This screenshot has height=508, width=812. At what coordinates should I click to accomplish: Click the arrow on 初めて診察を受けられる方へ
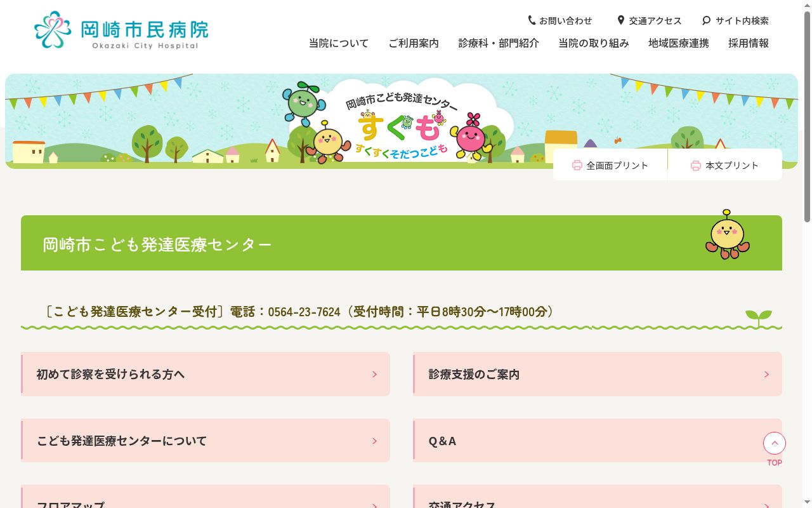click(374, 375)
